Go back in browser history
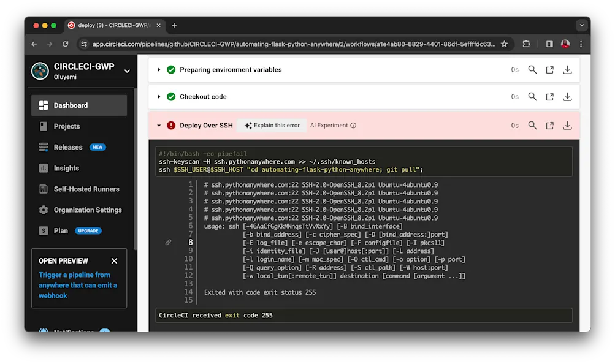Screen dimensions: 615x364 (34, 44)
